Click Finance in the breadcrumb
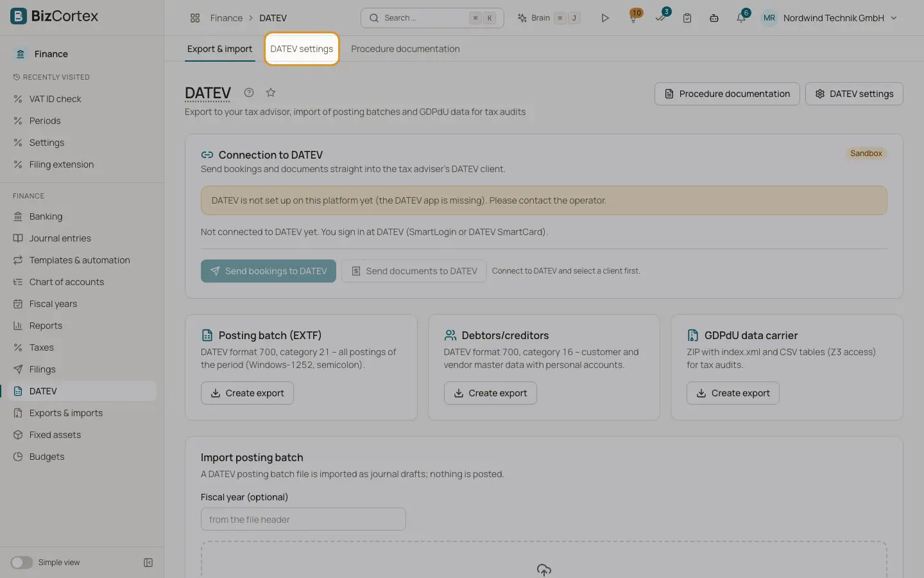This screenshot has width=924, height=578. coord(227,18)
